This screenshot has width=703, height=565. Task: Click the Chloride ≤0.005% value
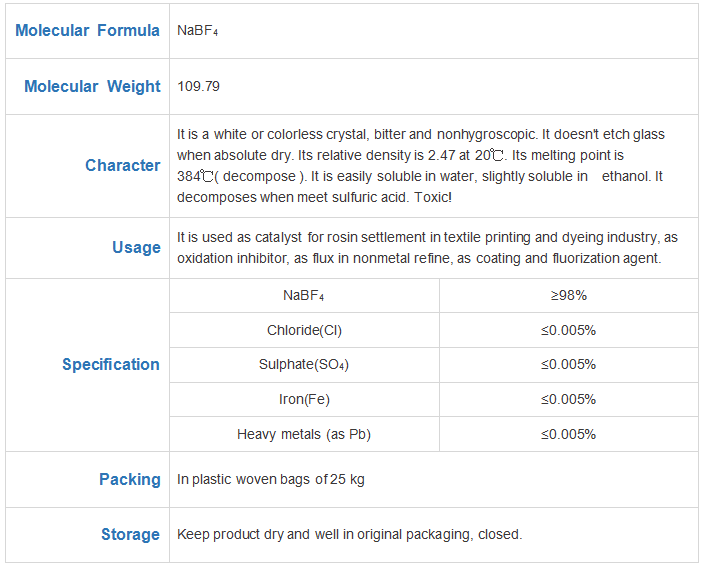coord(568,330)
